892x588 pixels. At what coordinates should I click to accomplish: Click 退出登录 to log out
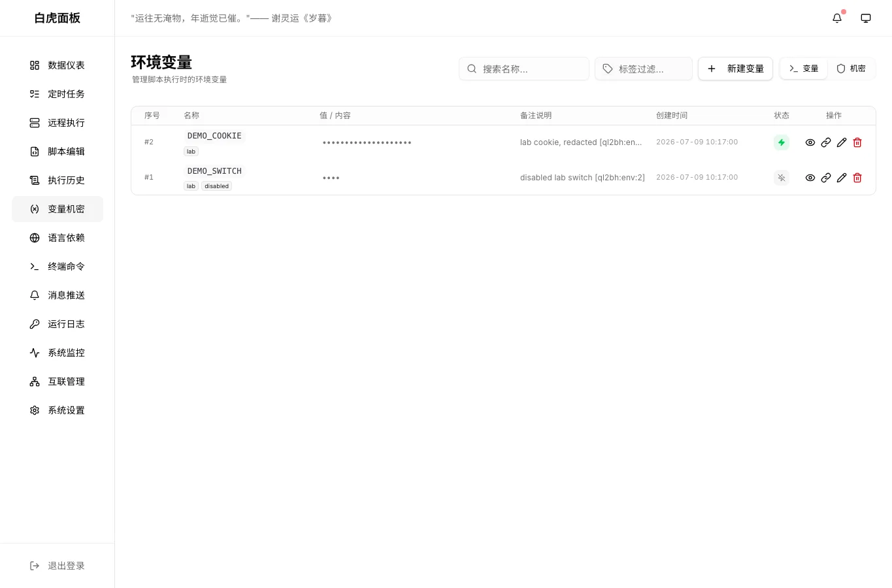click(x=58, y=566)
